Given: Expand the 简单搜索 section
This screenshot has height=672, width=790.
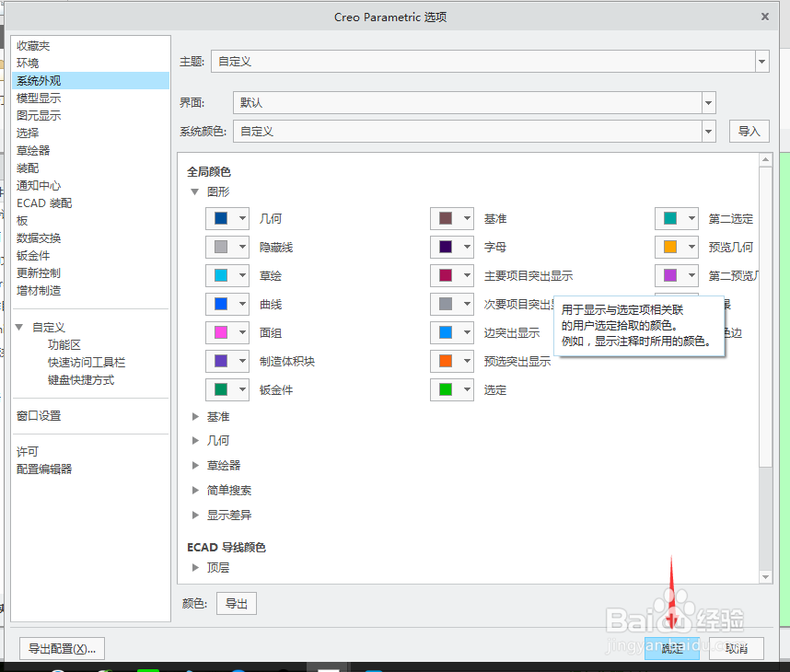Looking at the screenshot, I should [195, 490].
